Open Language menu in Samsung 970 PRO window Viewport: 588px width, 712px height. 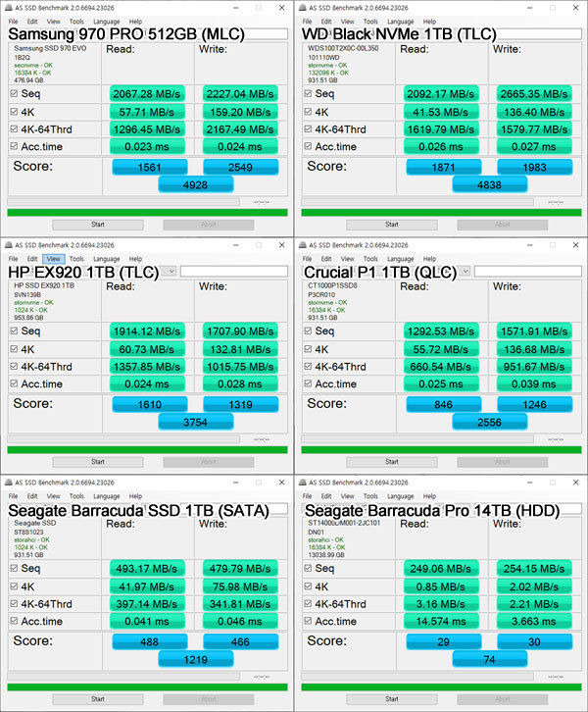pos(106,22)
